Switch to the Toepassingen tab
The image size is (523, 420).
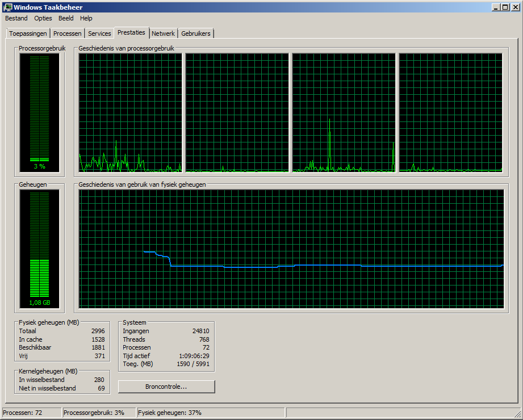pos(28,33)
